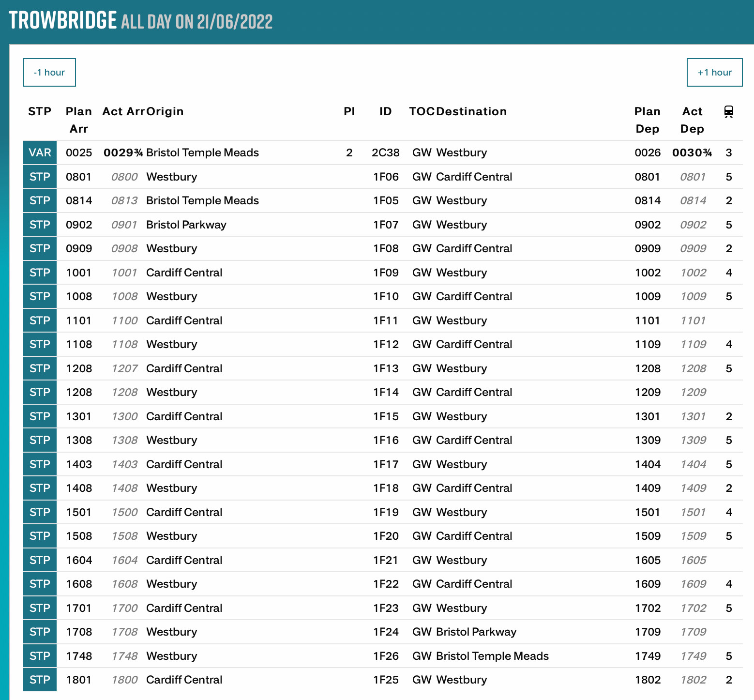Click STP badge on the 1F13 row

(40, 368)
